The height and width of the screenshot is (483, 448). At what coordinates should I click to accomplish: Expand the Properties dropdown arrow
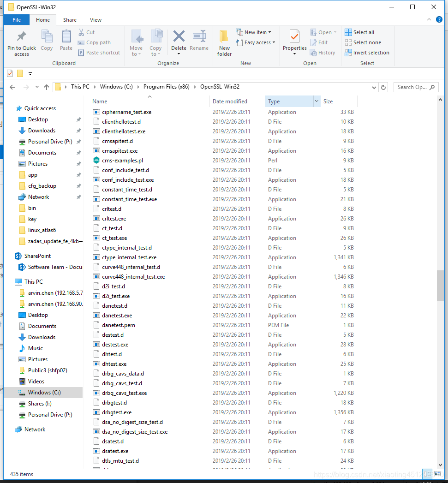click(x=294, y=54)
